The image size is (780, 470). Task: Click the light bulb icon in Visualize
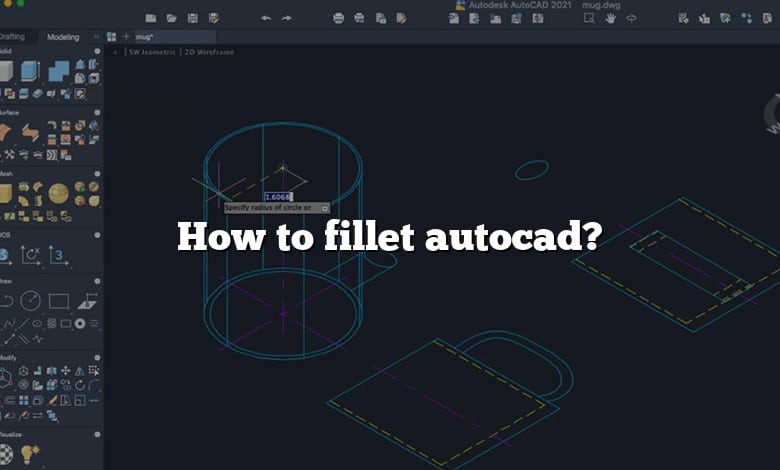pos(30,454)
